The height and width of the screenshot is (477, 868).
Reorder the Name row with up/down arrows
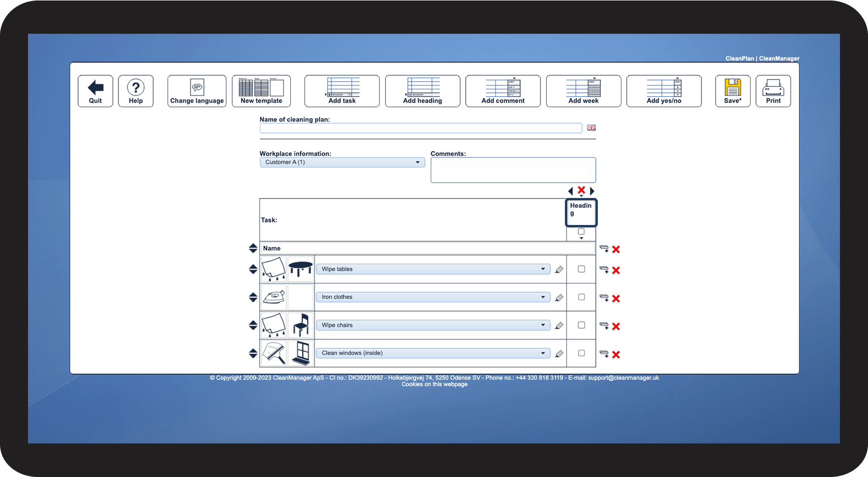point(253,248)
